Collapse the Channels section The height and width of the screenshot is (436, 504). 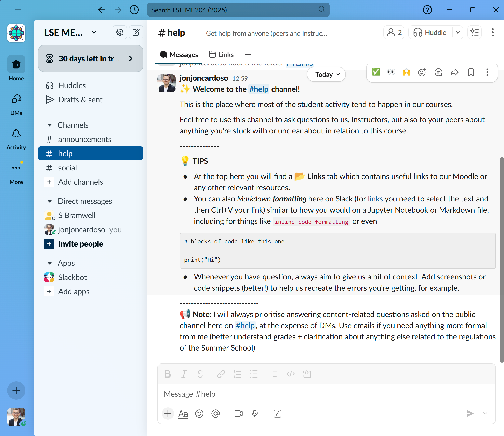point(49,125)
